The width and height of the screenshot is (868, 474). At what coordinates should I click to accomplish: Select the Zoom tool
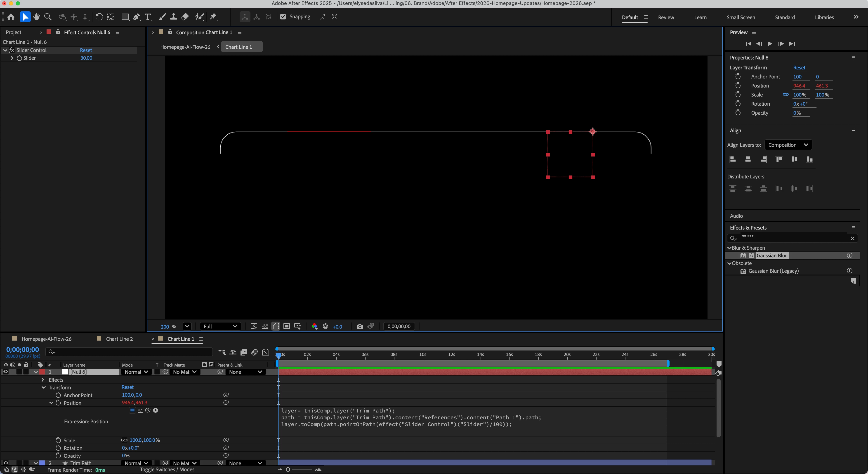48,17
